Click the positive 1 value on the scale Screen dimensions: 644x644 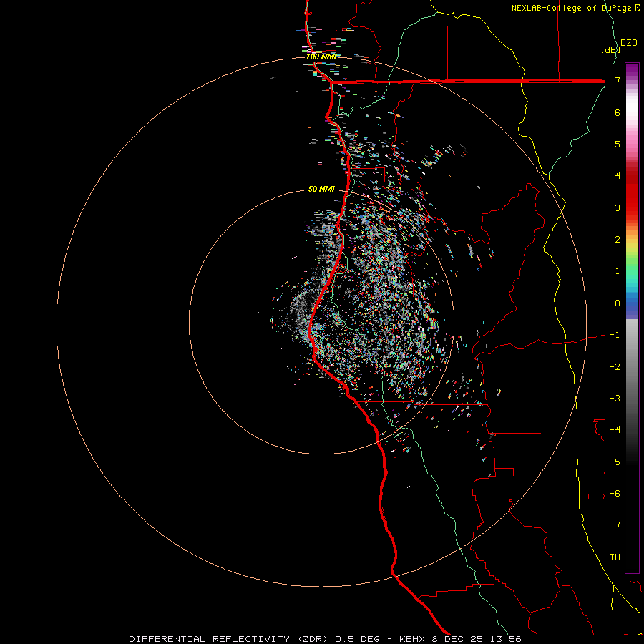(618, 271)
